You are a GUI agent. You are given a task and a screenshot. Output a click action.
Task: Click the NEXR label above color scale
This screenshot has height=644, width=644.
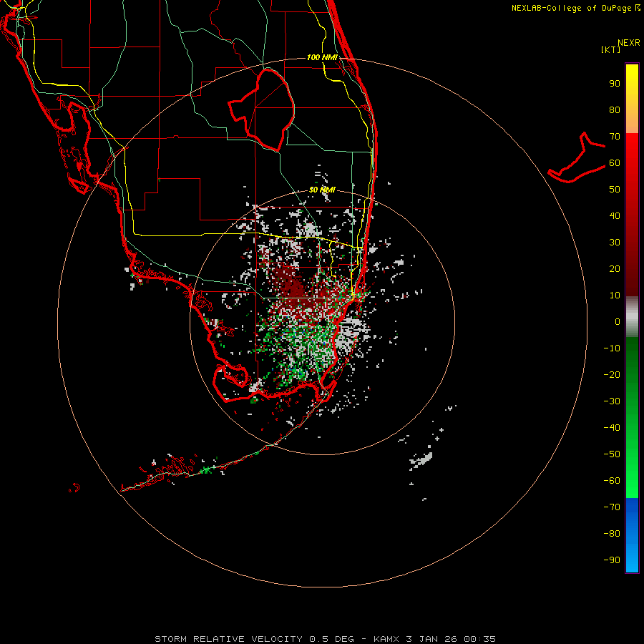pyautogui.click(x=629, y=43)
